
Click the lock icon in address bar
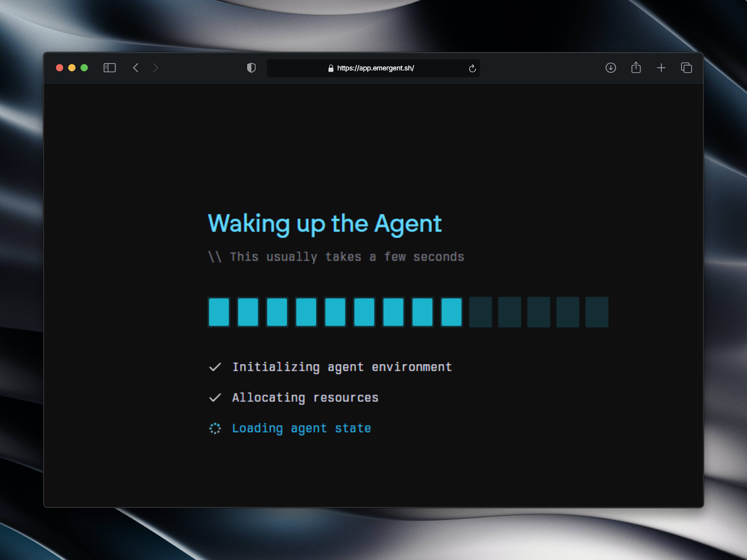tap(331, 69)
